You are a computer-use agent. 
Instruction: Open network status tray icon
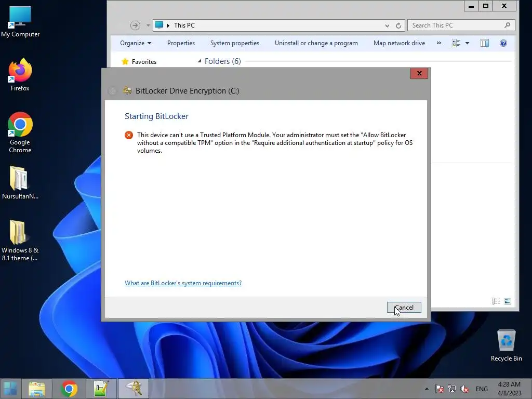click(452, 389)
